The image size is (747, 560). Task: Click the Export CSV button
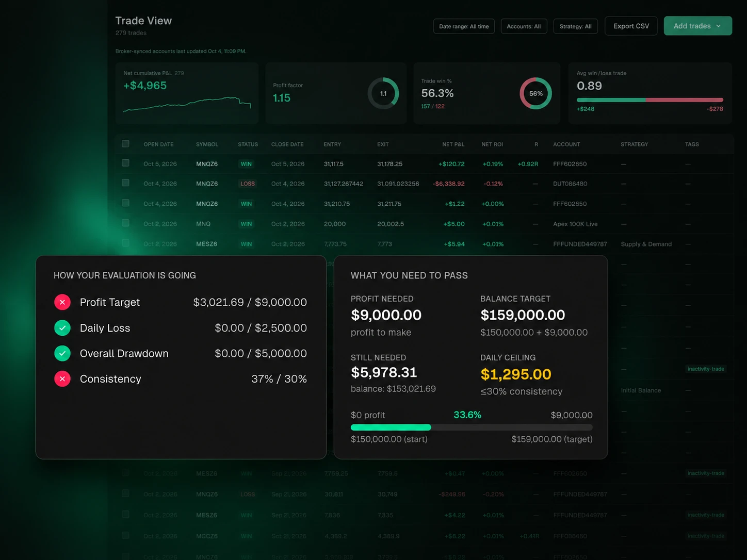[631, 26]
